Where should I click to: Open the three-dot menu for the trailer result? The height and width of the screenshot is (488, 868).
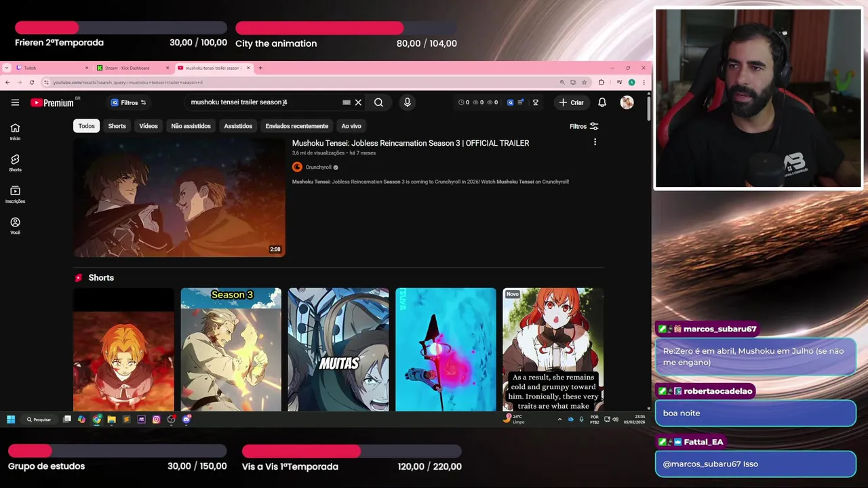595,142
